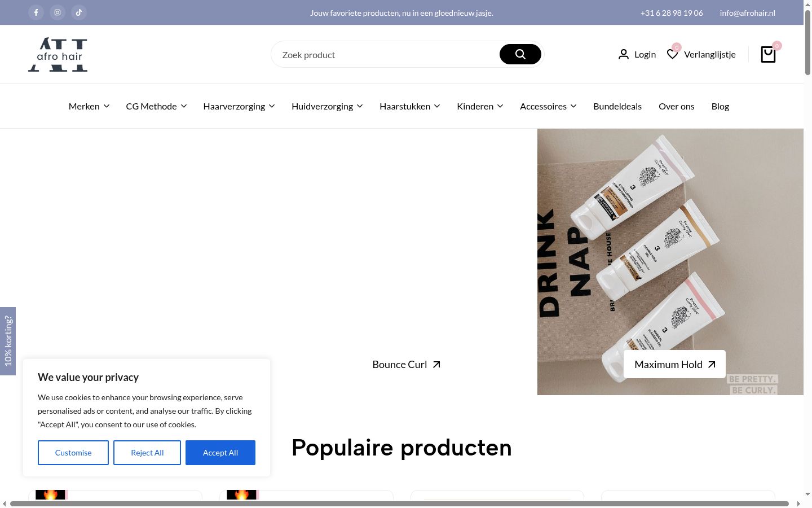Focus the Zoek product search field
This screenshot has height=508, width=812.
(x=386, y=54)
